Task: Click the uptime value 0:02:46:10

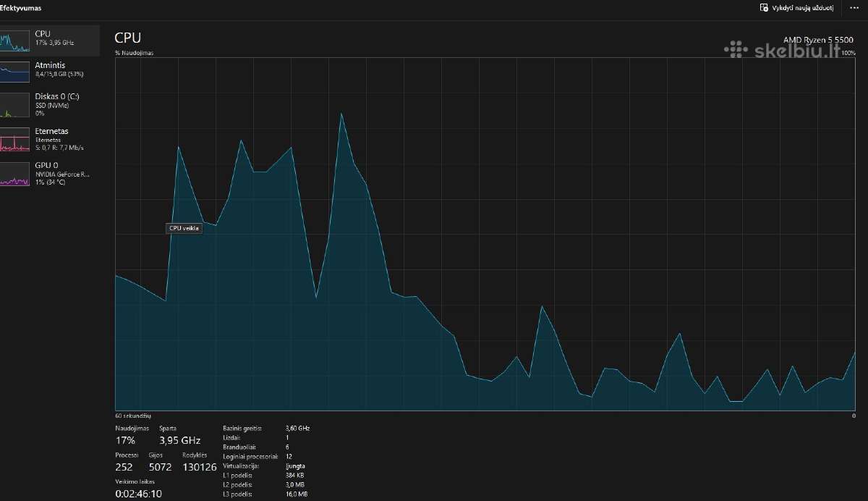Action: [139, 494]
